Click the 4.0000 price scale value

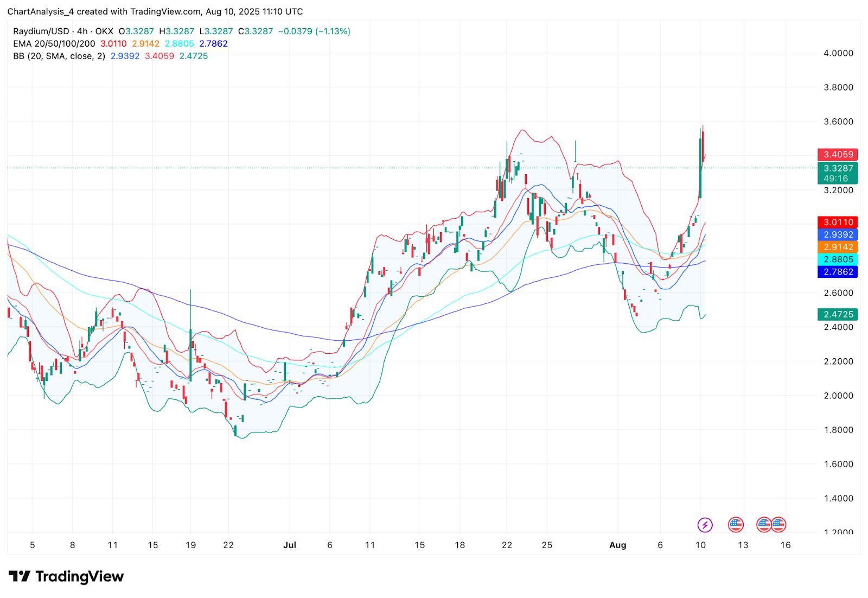[x=838, y=53]
